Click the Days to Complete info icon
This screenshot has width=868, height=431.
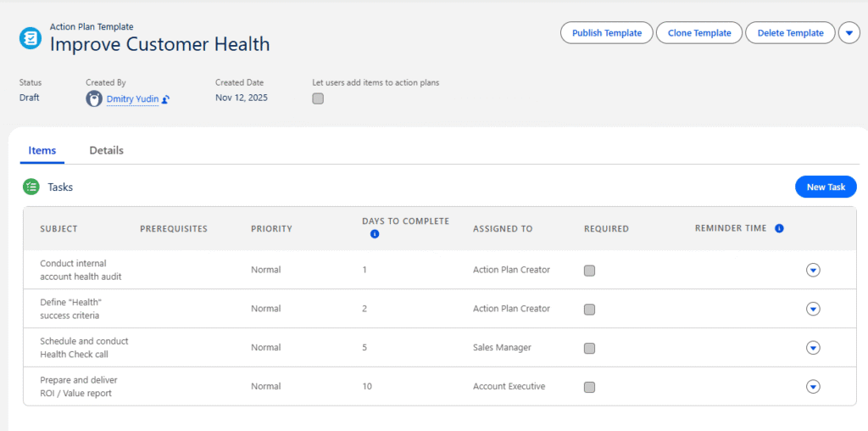point(375,234)
